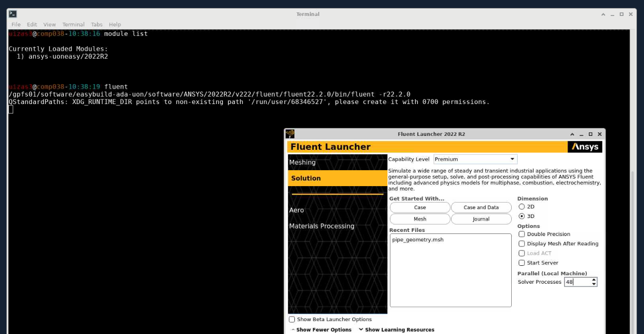Select the Meshing mode in launcher
The height and width of the screenshot is (334, 644).
click(x=337, y=162)
